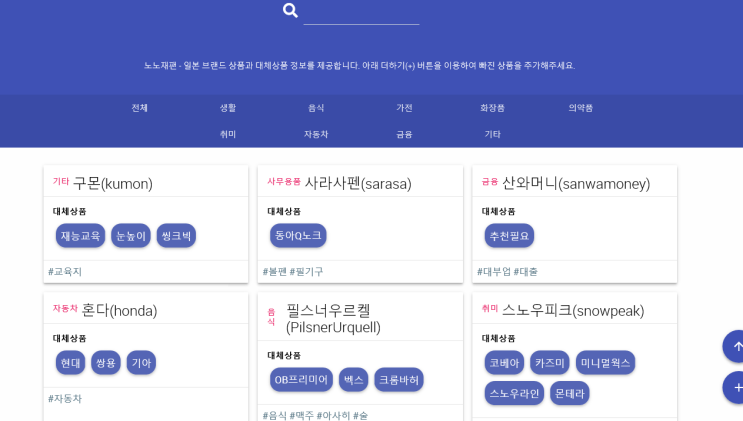Click the OB프리미어 alternative chip
Screen dimensions: 743x421
click(x=301, y=380)
